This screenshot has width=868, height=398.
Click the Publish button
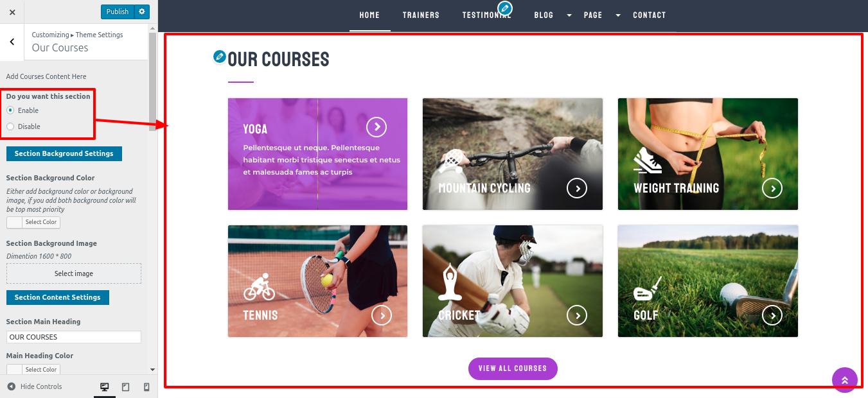pyautogui.click(x=118, y=12)
